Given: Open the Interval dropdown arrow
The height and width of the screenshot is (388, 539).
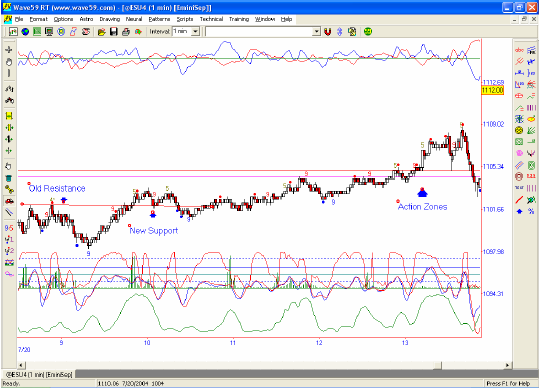Looking at the screenshot, I should click(195, 32).
